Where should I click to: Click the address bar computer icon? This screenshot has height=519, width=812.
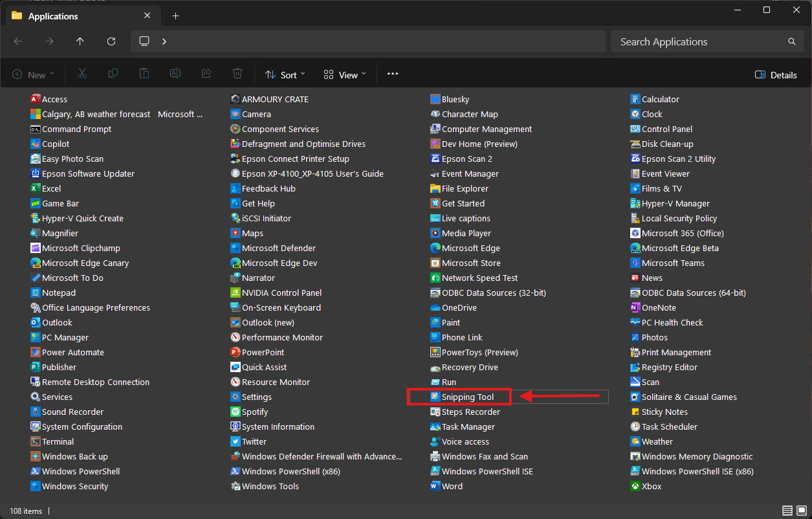coord(144,41)
